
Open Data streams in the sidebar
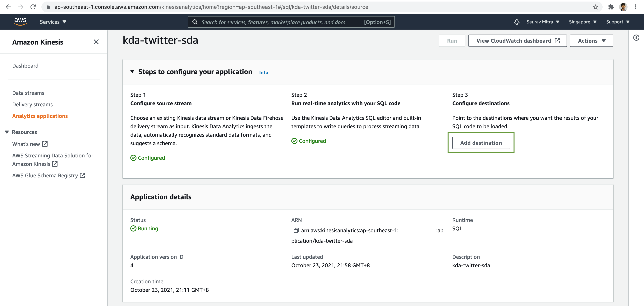(x=28, y=93)
